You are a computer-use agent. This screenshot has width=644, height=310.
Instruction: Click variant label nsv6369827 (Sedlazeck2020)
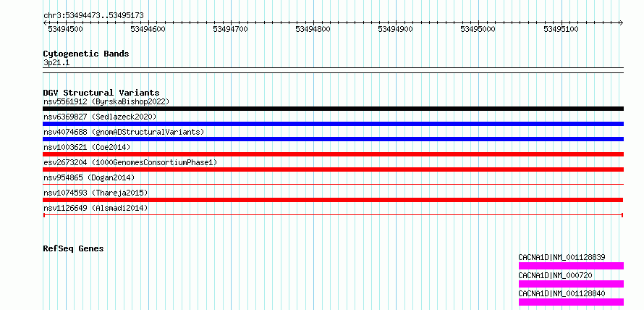point(100,117)
